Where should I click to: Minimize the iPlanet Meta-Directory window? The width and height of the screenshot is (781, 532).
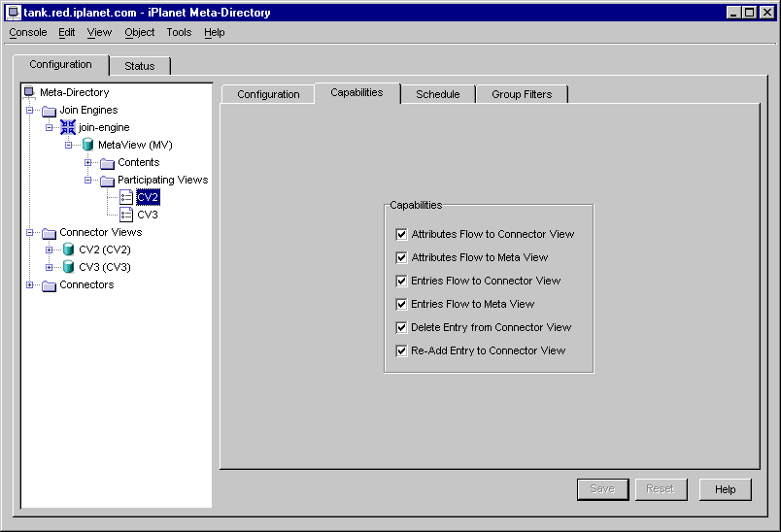pyautogui.click(x=732, y=13)
